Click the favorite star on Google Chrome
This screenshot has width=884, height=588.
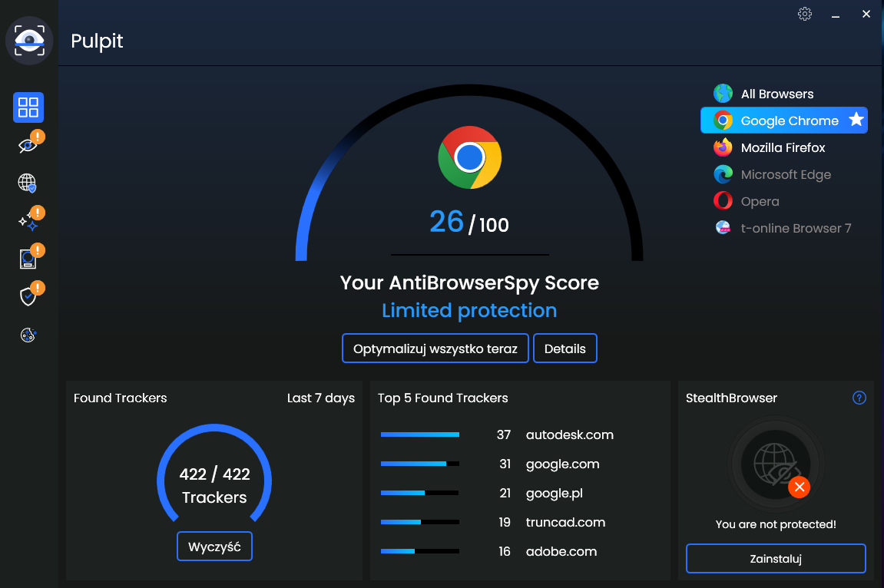pyautogui.click(x=856, y=120)
